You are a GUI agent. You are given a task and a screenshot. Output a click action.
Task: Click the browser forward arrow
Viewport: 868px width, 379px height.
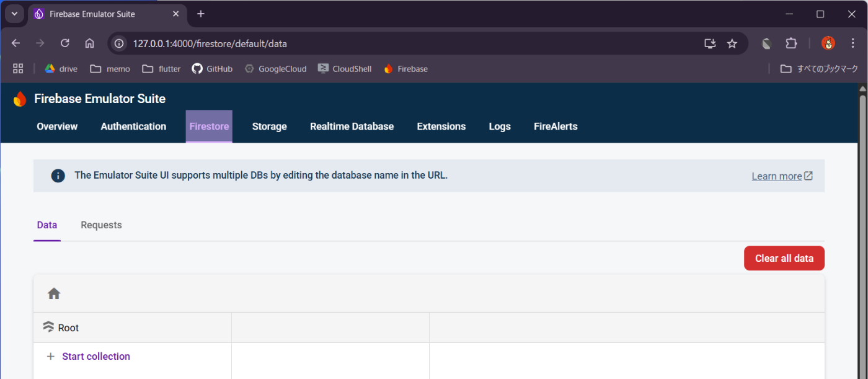40,43
